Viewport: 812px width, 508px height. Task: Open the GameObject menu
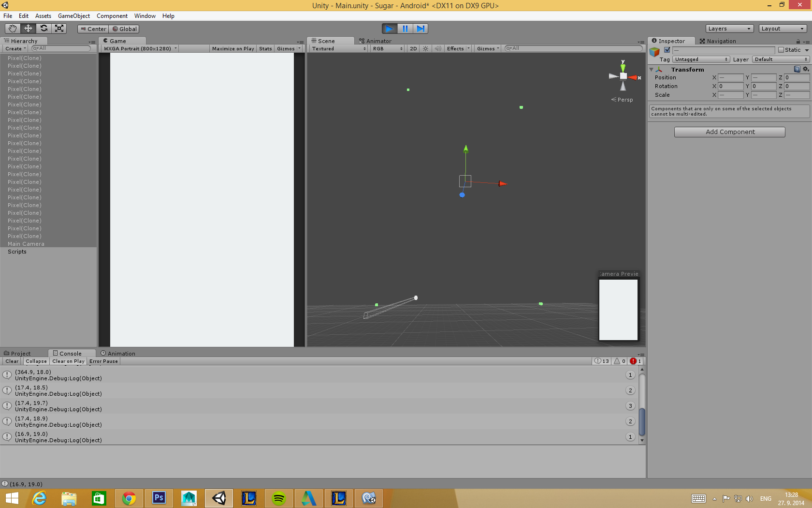click(74, 16)
